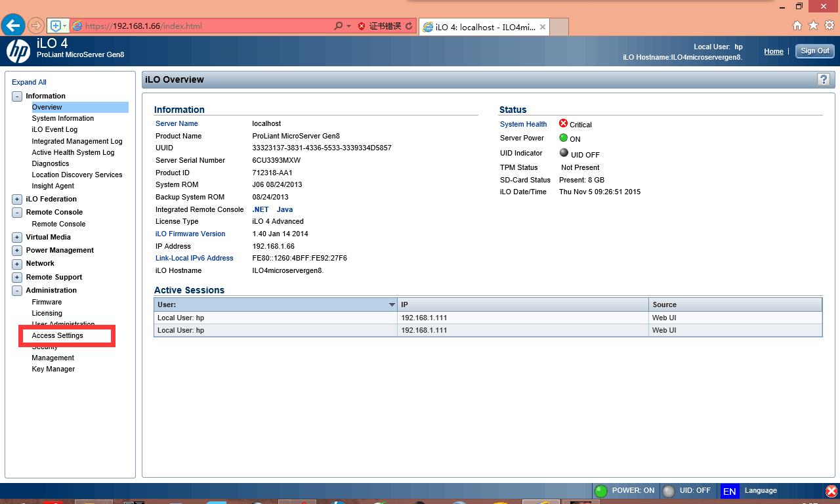The height and width of the screenshot is (504, 840).
Task: Click the HP logo in the header
Action: point(18,51)
